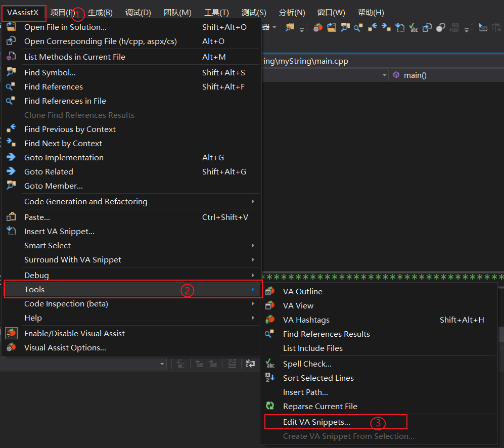Open the VAssistX menu
The image size is (504, 448).
tap(23, 12)
